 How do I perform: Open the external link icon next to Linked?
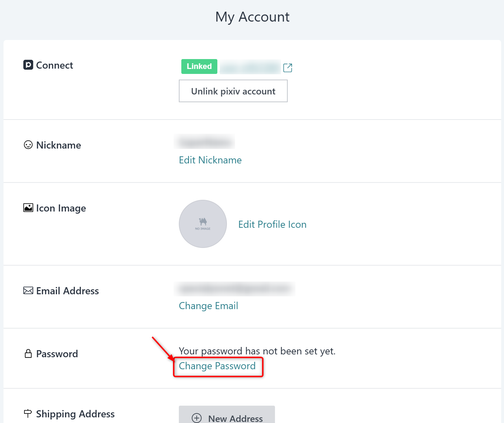pyautogui.click(x=288, y=68)
